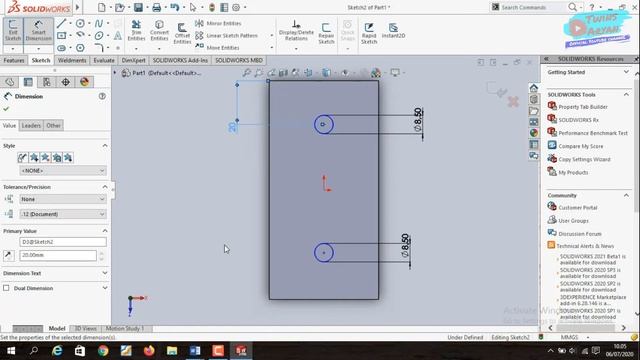Open Discussion Forum link
The height and width of the screenshot is (360, 640).
[x=580, y=233]
